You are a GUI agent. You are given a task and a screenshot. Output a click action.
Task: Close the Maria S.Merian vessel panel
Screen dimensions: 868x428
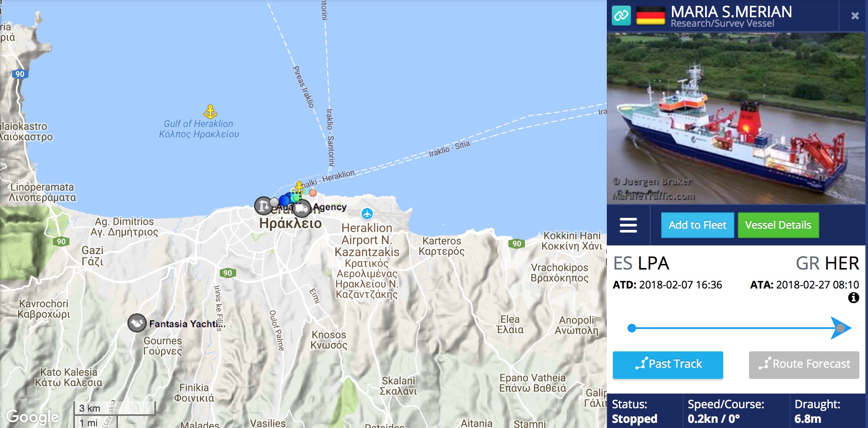click(x=855, y=16)
